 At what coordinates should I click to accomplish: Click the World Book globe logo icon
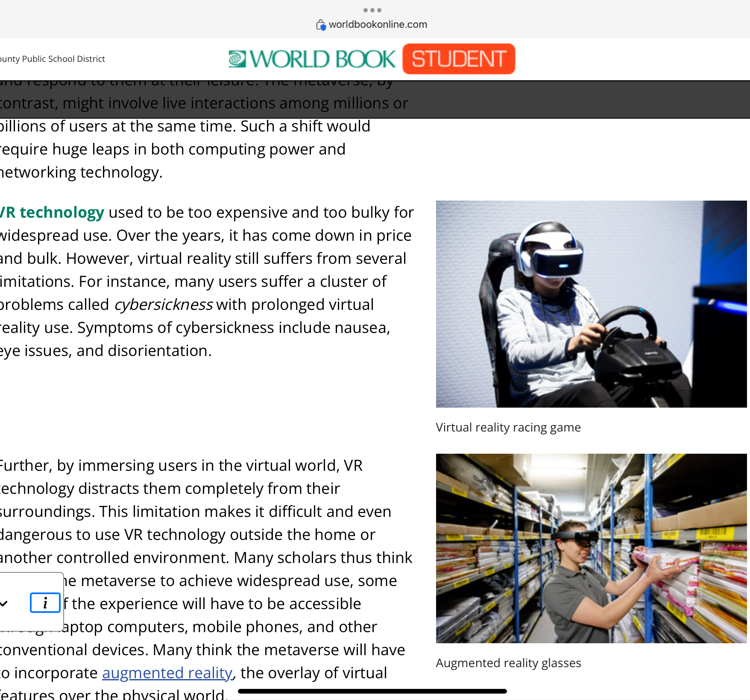[x=237, y=59]
